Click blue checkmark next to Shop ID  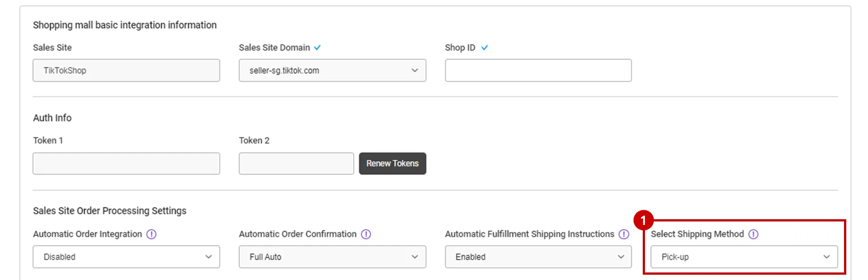pyautogui.click(x=485, y=47)
